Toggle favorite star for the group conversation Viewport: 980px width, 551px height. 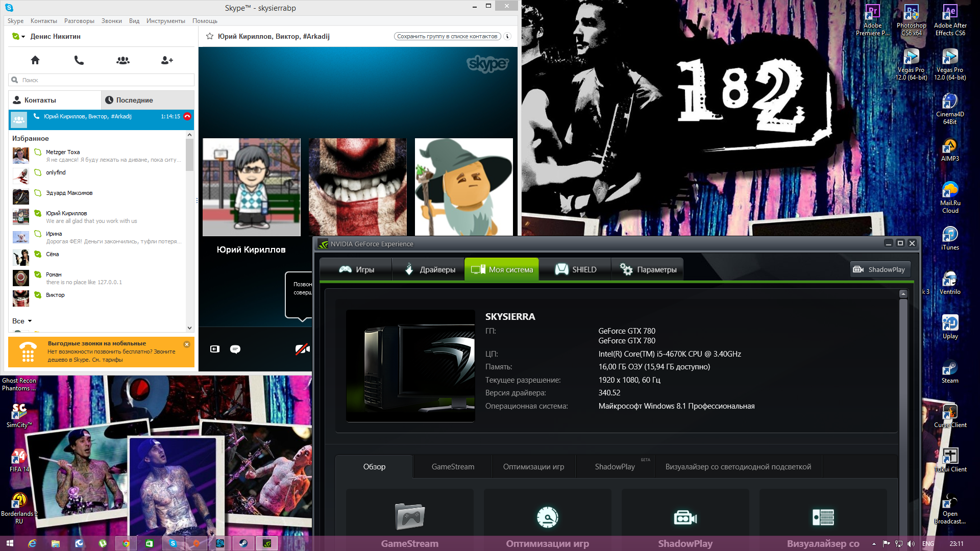click(x=210, y=36)
